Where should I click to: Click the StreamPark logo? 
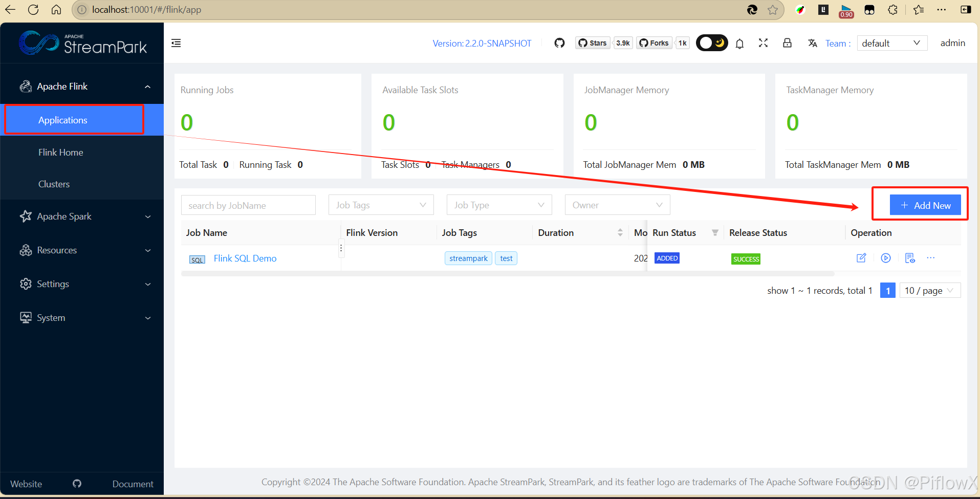tap(83, 43)
